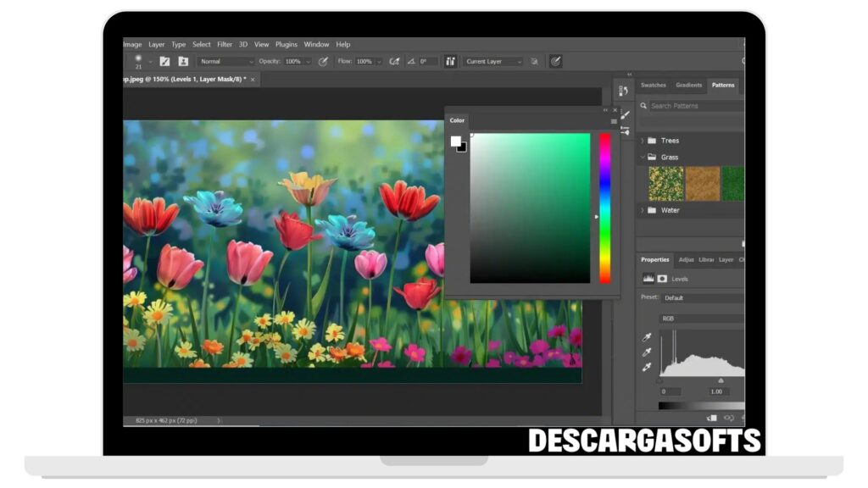Screen dimensions: 868x488
Task: Click the view previous state icon
Action: point(729,418)
